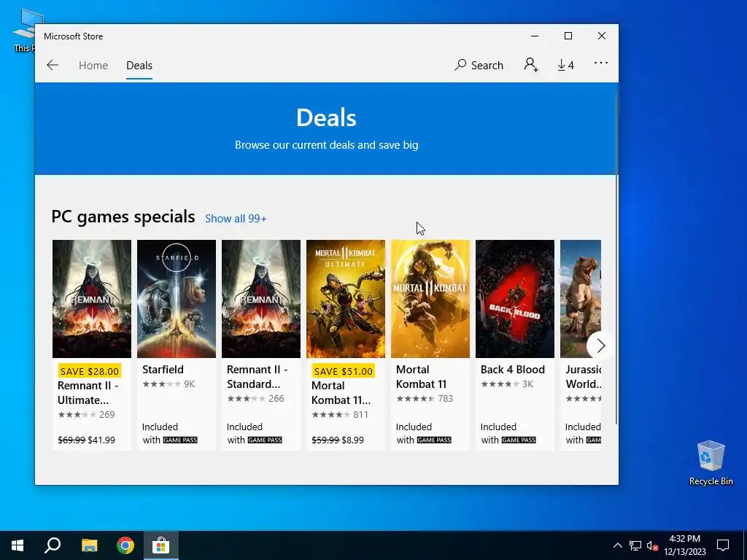
Task: Open Jurassic World dinosaur cover
Action: [x=581, y=298]
